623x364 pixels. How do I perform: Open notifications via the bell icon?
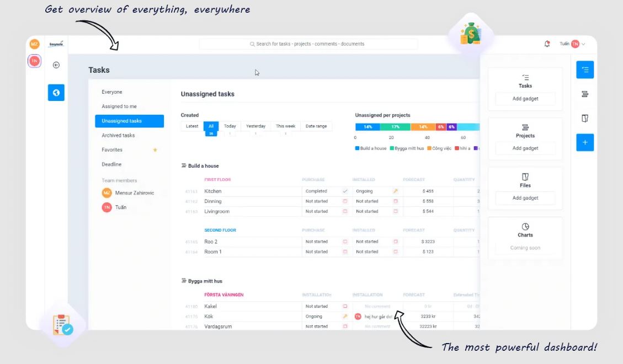(x=547, y=43)
